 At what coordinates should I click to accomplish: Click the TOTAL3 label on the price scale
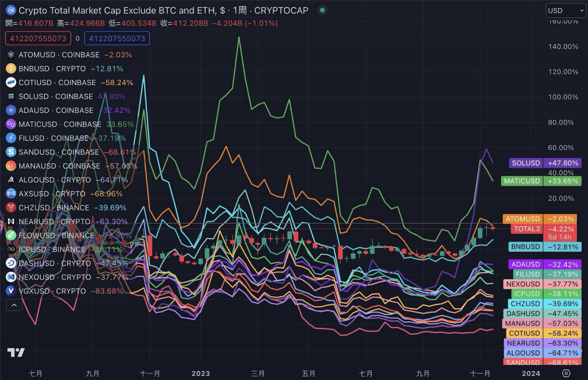point(527,229)
